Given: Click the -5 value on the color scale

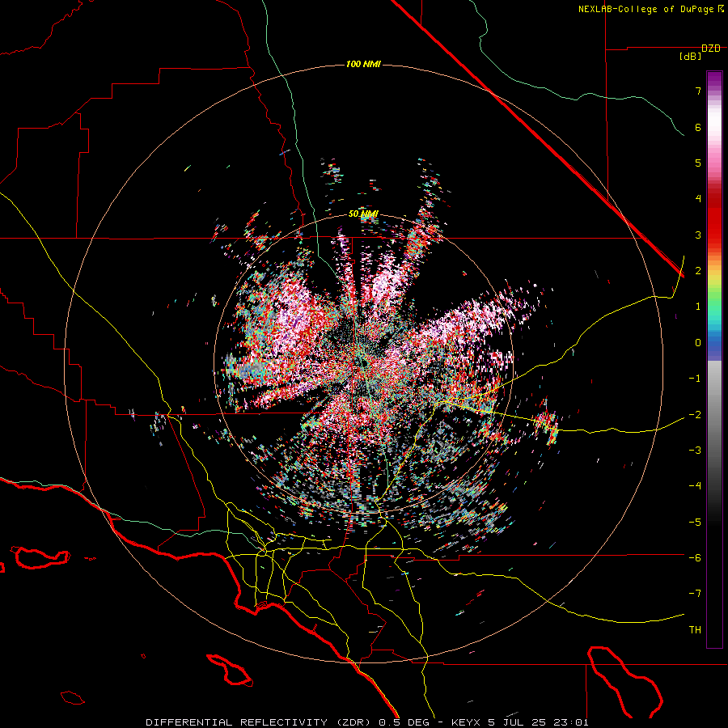Looking at the screenshot, I should tap(695, 523).
